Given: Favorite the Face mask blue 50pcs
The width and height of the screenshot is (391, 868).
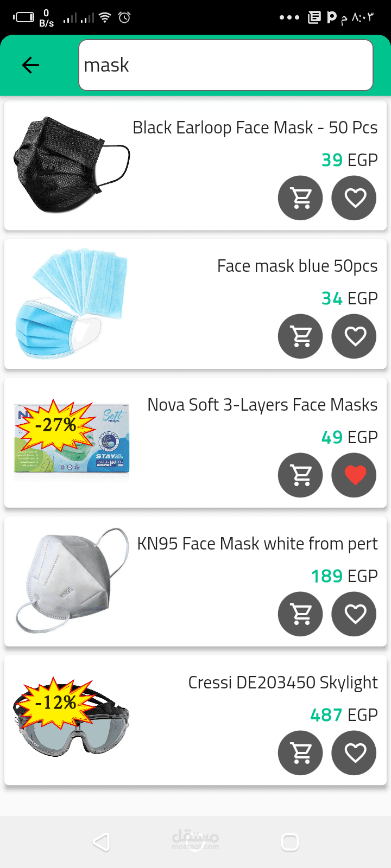Looking at the screenshot, I should pos(354,336).
